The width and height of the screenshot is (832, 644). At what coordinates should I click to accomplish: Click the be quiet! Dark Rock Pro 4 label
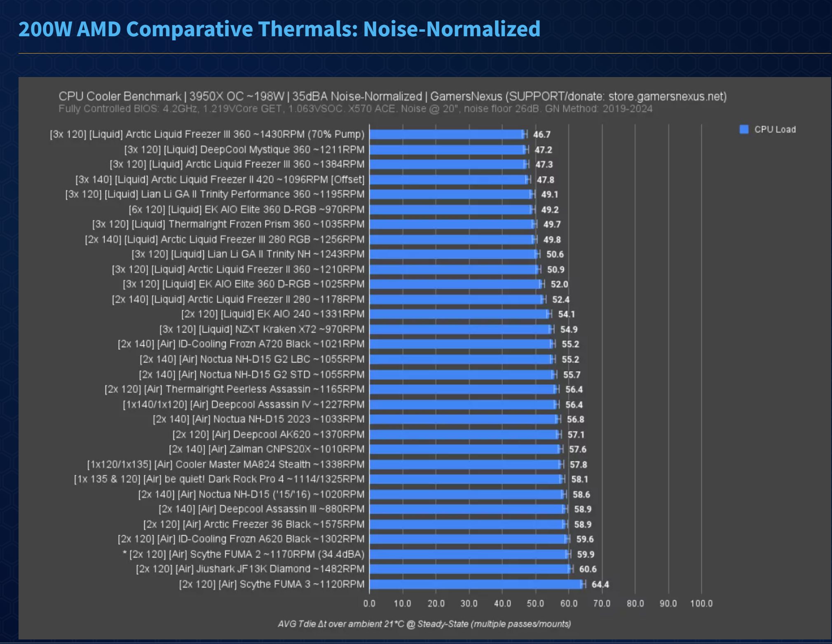(x=219, y=479)
